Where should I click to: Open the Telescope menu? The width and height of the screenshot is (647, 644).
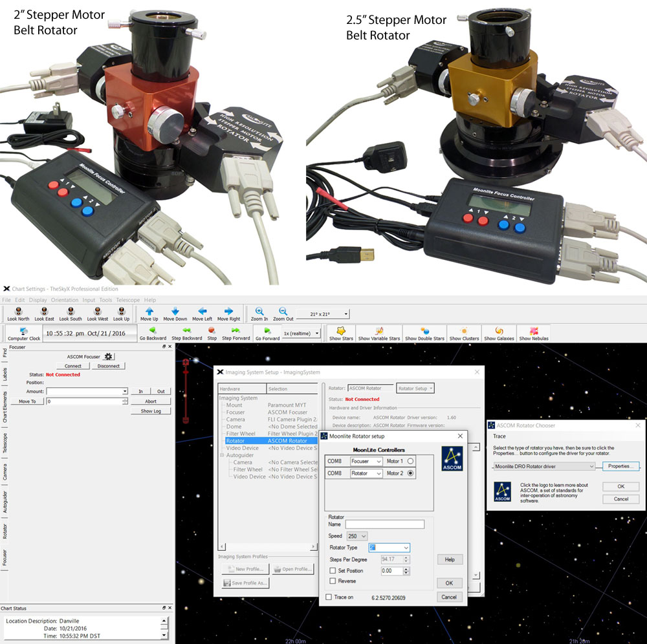(128, 300)
